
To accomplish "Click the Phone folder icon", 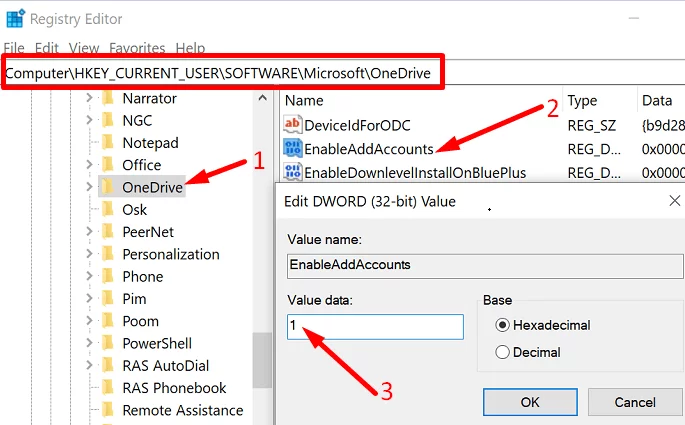I will (x=108, y=276).
